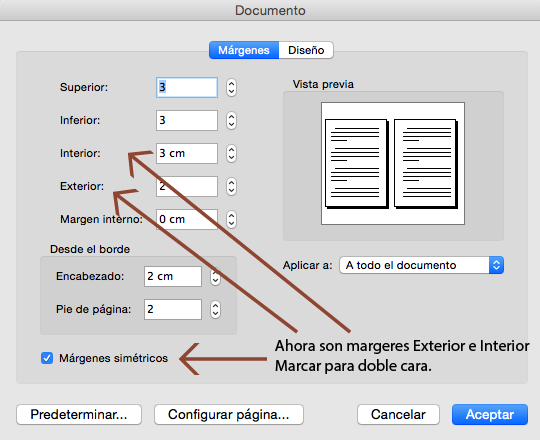The height and width of the screenshot is (440, 540).
Task: Focus the Superior margin input field
Action: (x=187, y=87)
